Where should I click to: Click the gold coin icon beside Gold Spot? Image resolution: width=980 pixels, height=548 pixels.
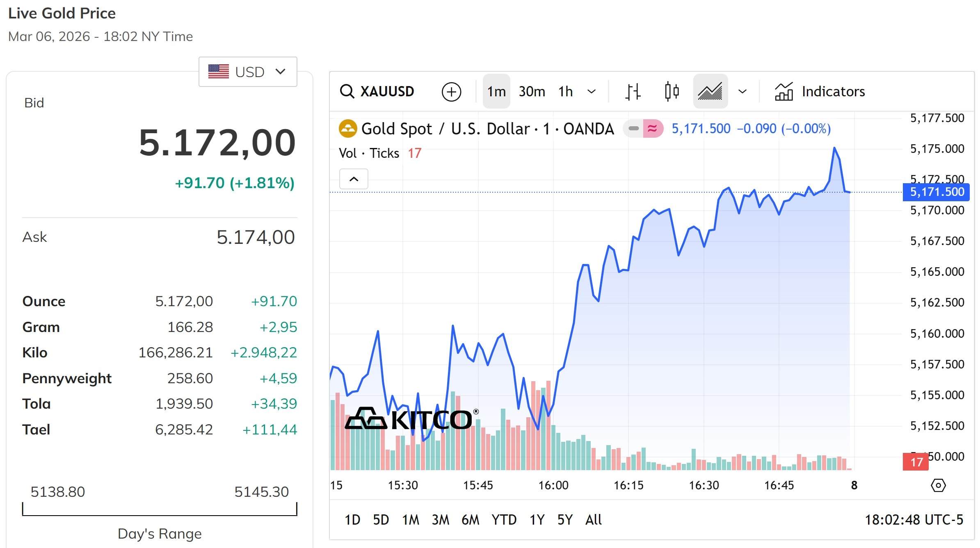(x=348, y=128)
